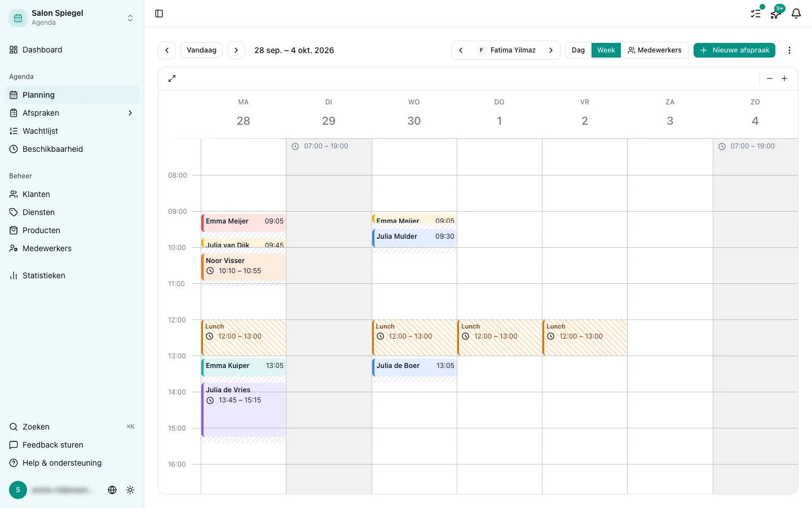Image resolution: width=812 pixels, height=508 pixels.
Task: Open the 9+ announcements icon
Action: 776,14
